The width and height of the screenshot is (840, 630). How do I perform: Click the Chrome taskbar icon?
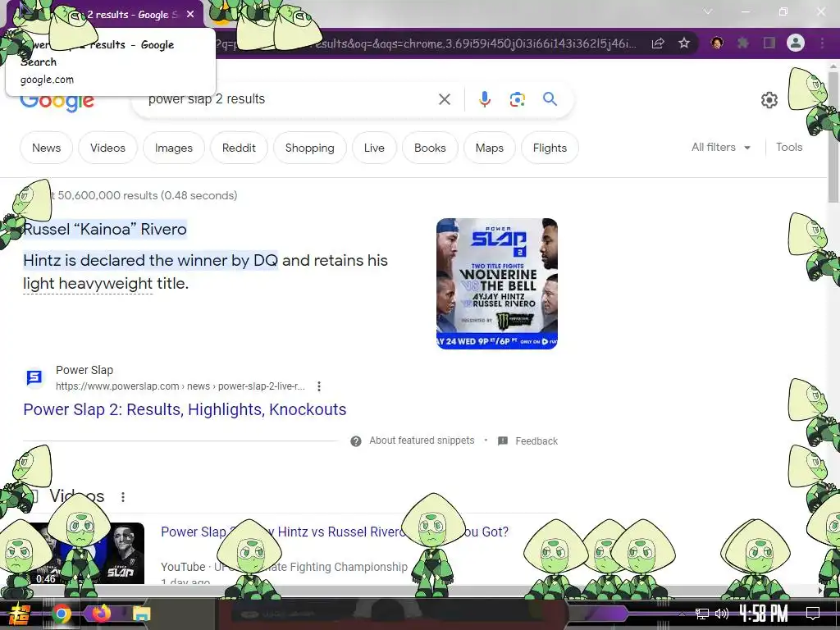coord(61,614)
